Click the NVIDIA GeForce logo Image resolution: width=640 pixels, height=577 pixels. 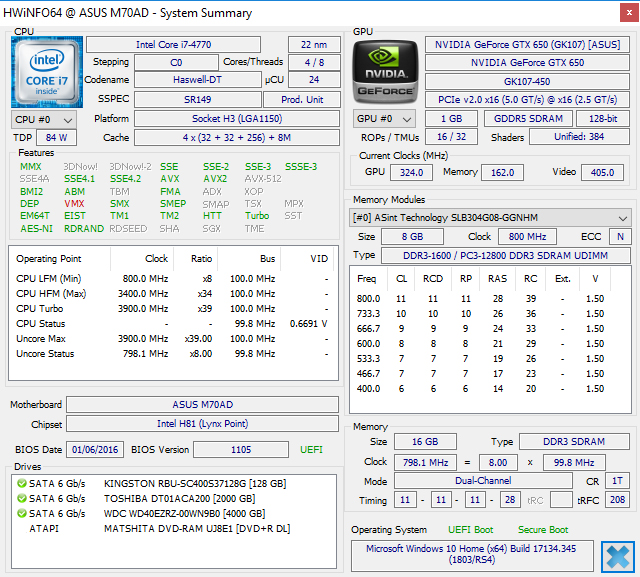pyautogui.click(x=385, y=72)
